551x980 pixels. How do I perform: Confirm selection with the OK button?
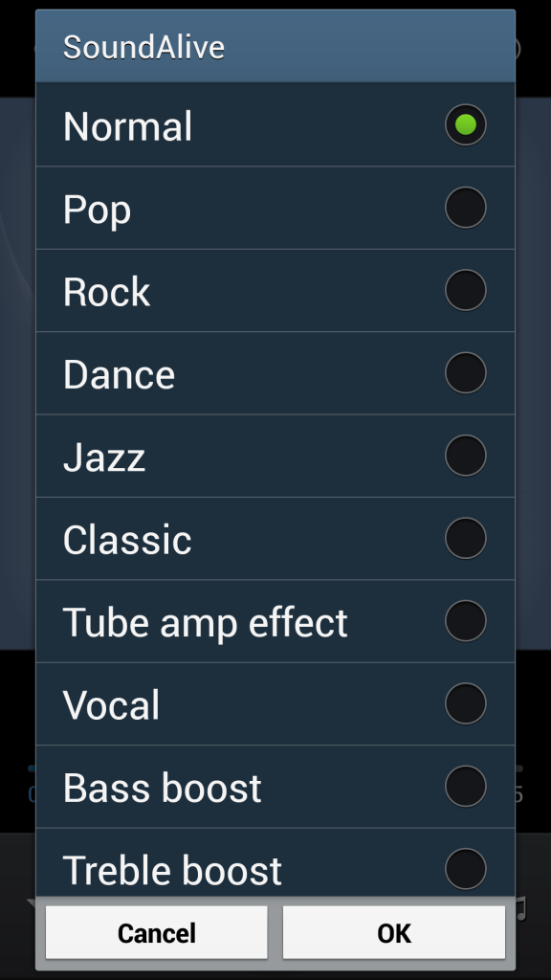(x=393, y=932)
